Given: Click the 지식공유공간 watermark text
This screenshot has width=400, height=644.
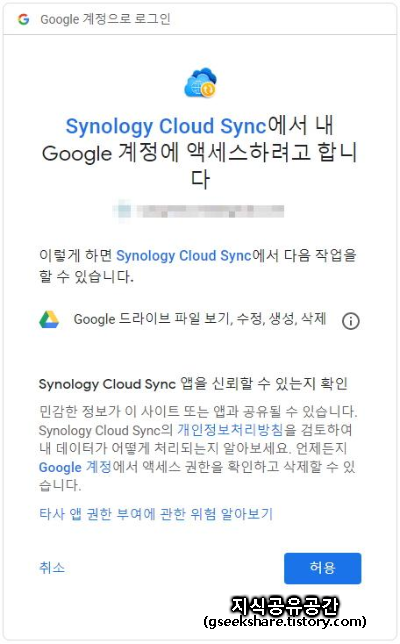Looking at the screenshot, I should point(285,605).
